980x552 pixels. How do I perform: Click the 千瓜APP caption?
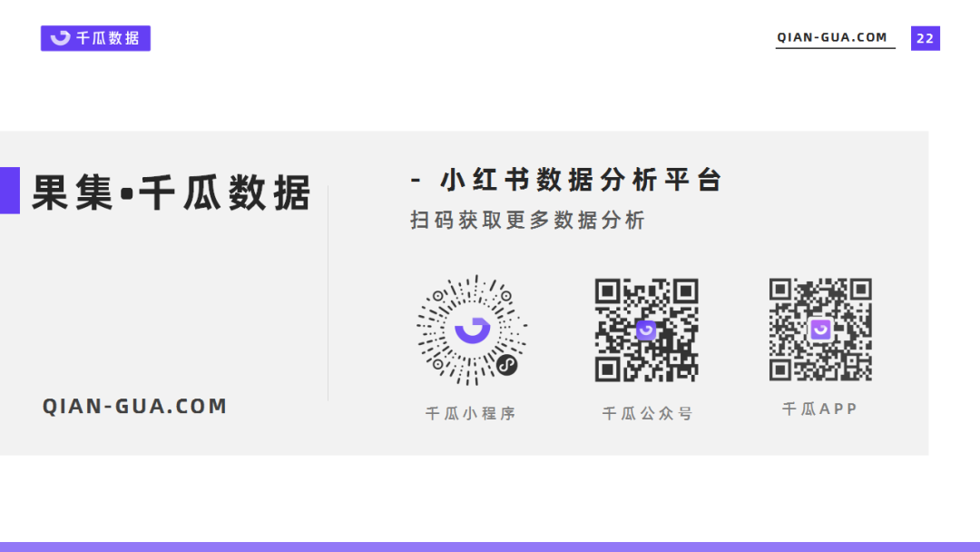pyautogui.click(x=819, y=409)
